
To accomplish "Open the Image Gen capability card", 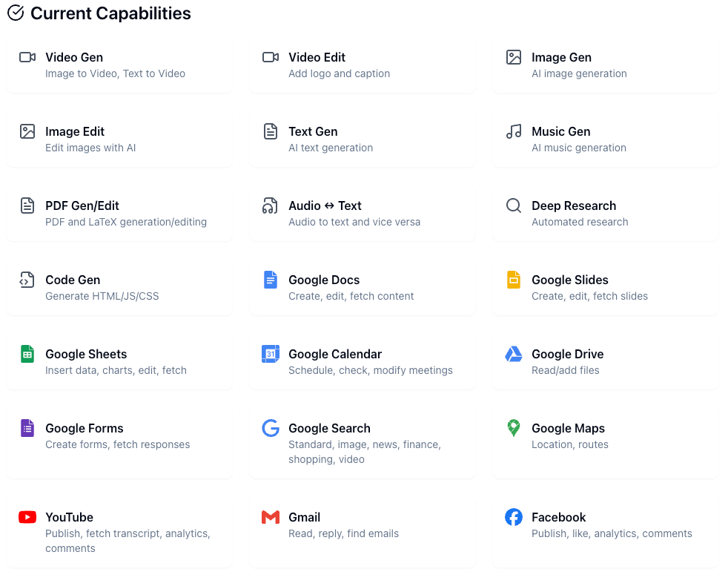I will 606,65.
